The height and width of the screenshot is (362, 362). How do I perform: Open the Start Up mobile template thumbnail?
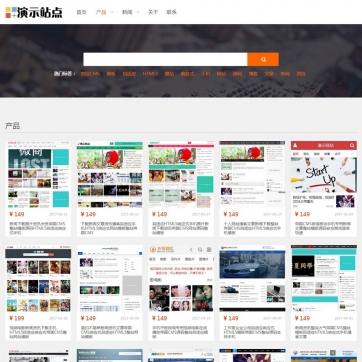(324, 174)
